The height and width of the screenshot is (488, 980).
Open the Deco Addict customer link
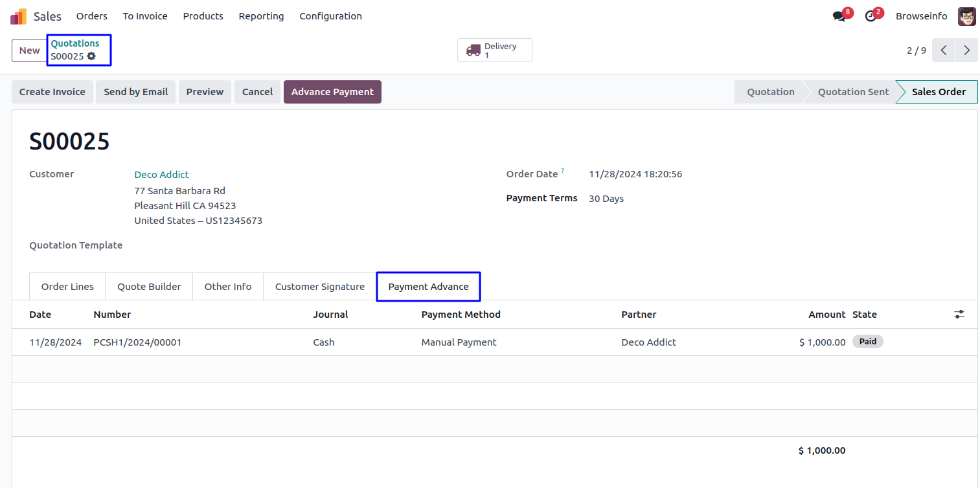click(161, 175)
